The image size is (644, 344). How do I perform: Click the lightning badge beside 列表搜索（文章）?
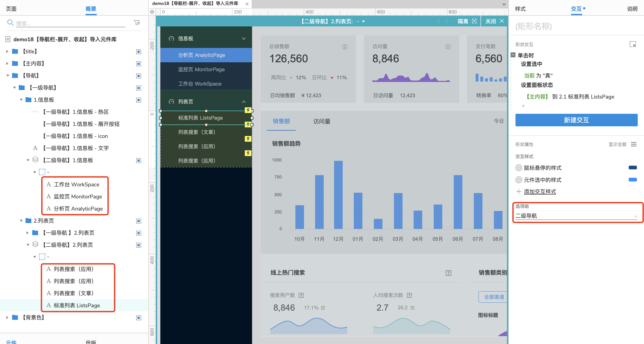(248, 125)
